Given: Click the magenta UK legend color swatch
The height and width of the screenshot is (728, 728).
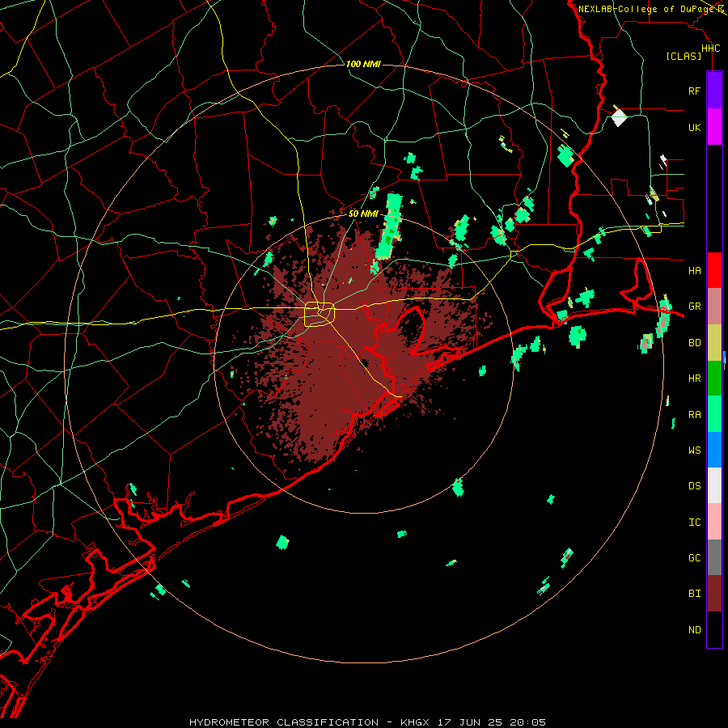Looking at the screenshot, I should click(x=714, y=127).
